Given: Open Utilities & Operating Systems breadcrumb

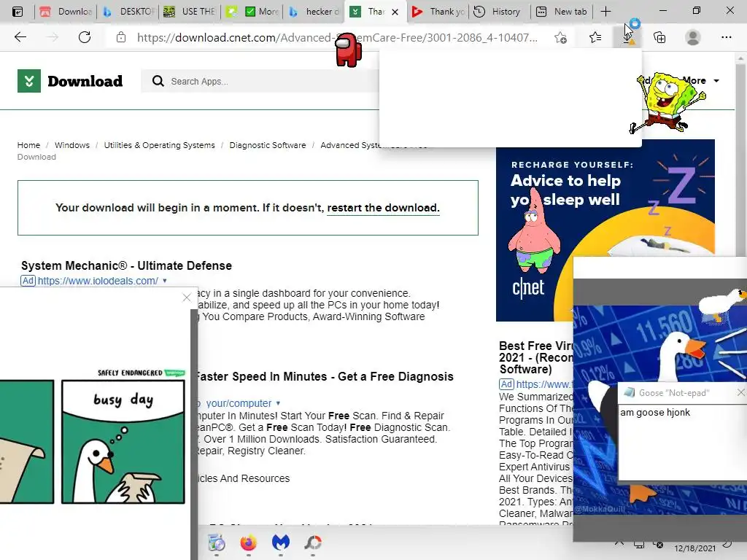Looking at the screenshot, I should tap(159, 145).
